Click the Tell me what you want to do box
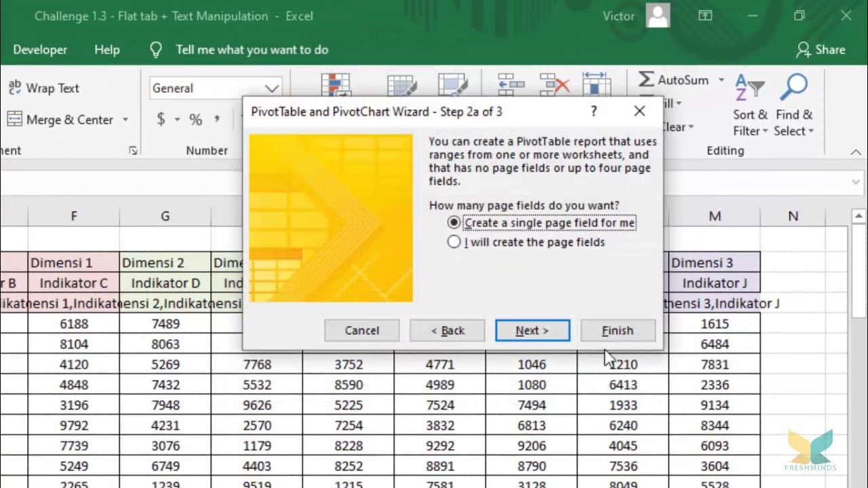Image resolution: width=868 pixels, height=488 pixels. click(x=252, y=49)
